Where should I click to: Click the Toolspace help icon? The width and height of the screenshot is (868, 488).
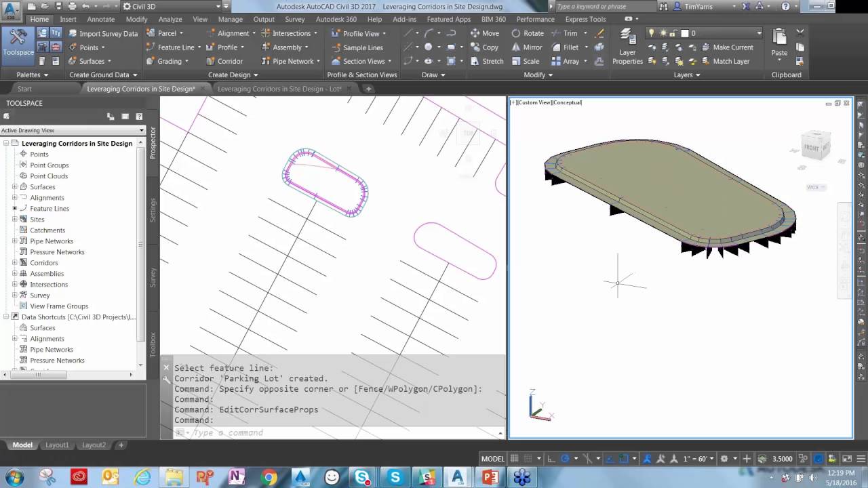click(x=139, y=117)
